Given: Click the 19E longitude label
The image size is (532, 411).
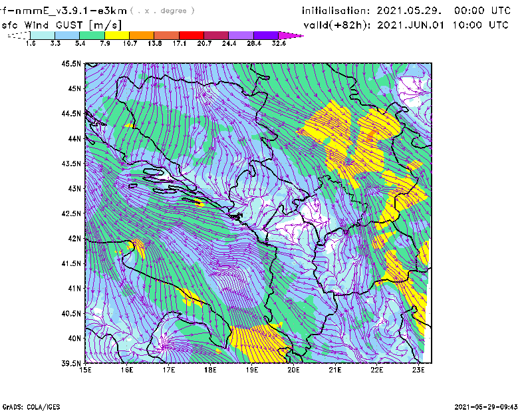Looking at the screenshot, I should coord(252,370).
